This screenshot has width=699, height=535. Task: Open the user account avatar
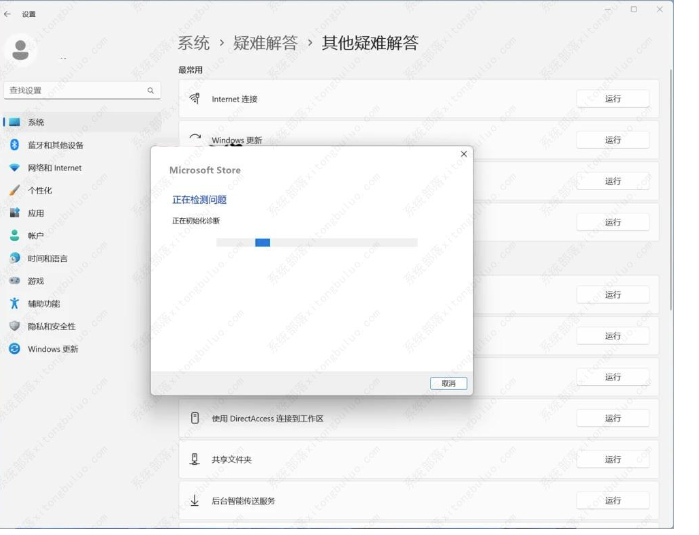(x=21, y=50)
